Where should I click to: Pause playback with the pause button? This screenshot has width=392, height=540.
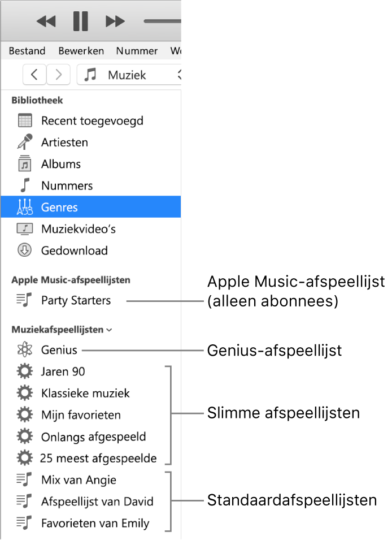tap(80, 21)
